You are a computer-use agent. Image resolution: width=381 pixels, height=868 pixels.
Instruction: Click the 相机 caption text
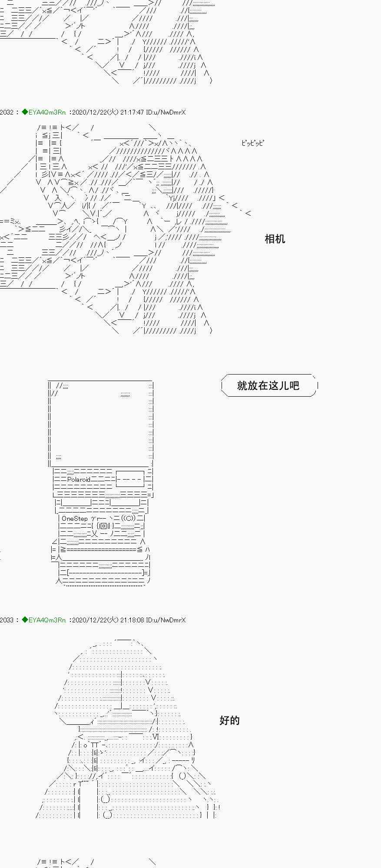[x=275, y=239]
